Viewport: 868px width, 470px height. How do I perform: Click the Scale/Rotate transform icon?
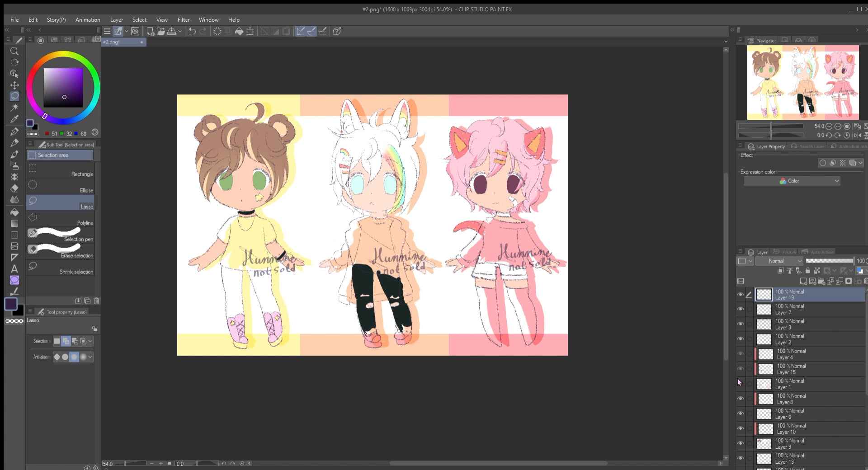250,31
